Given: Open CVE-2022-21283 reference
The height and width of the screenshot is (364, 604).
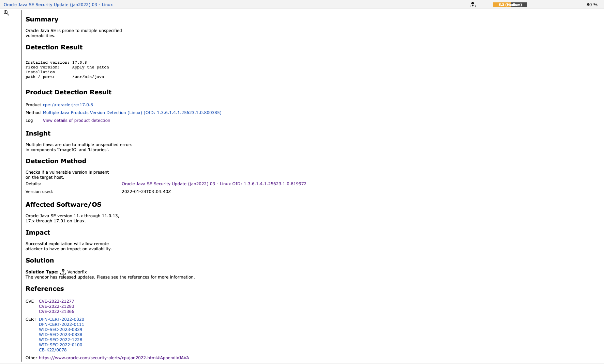Looking at the screenshot, I should [x=57, y=306].
